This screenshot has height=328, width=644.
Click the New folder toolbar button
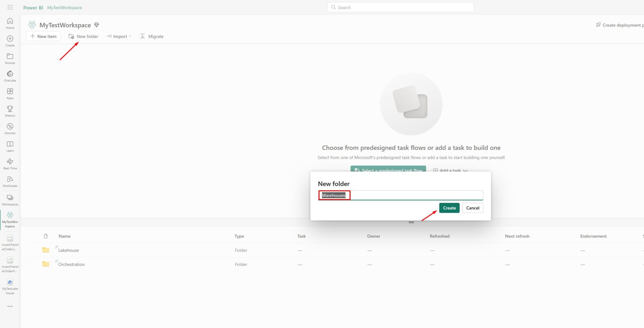(x=83, y=36)
